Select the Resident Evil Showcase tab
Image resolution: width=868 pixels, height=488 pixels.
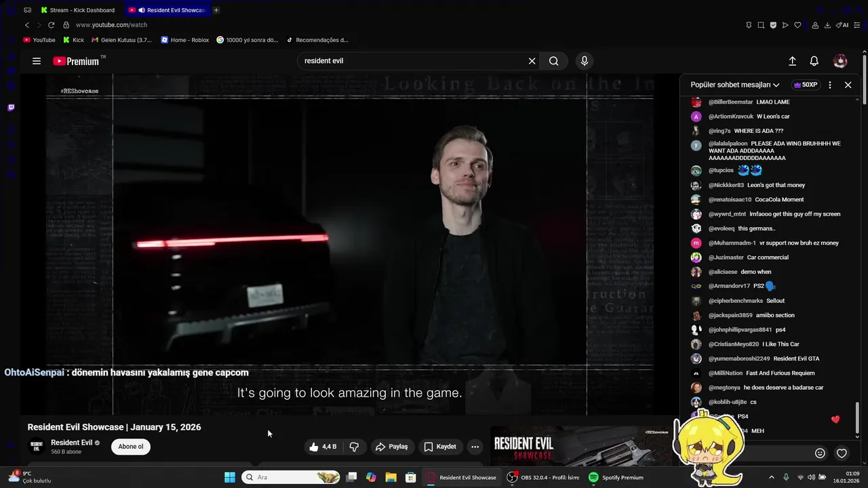(167, 10)
